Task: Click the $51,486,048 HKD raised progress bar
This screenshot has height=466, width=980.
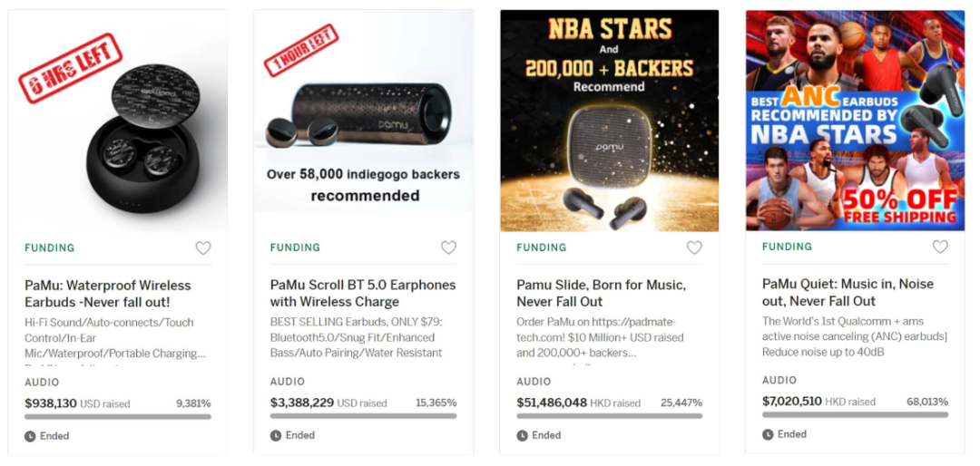Action: 609,416
